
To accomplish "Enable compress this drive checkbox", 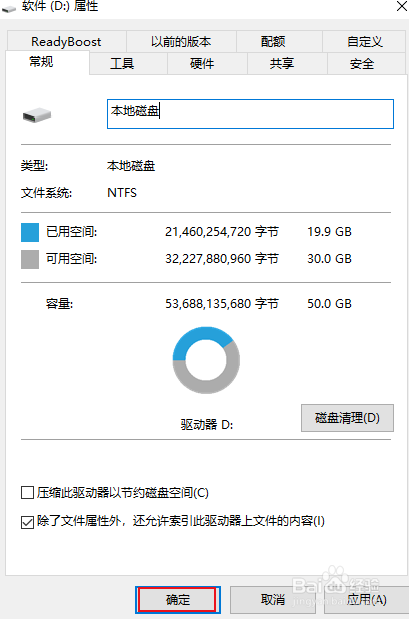I will [27, 493].
